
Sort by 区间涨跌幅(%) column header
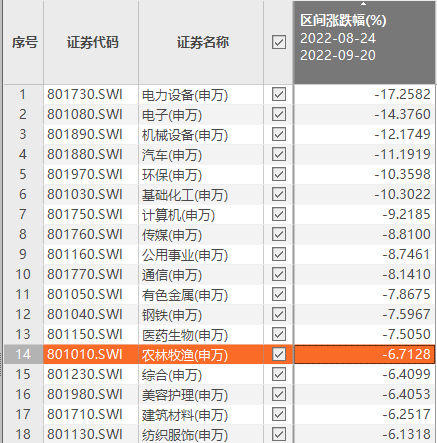365,42
